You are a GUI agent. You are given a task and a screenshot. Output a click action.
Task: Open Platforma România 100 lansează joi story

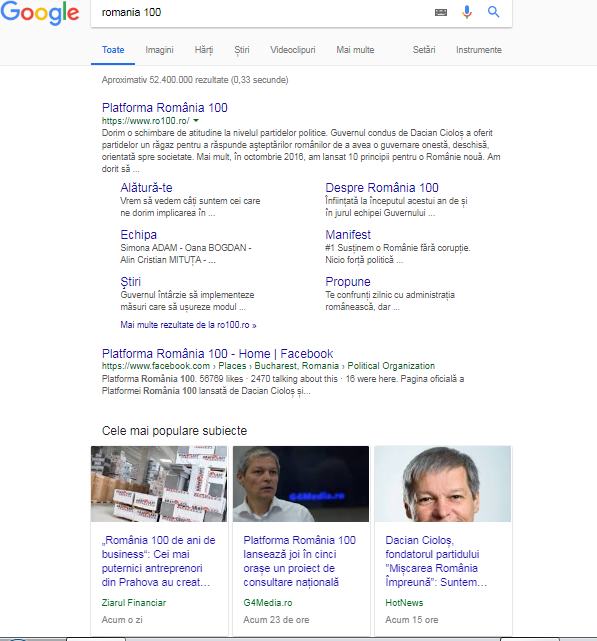[300, 561]
